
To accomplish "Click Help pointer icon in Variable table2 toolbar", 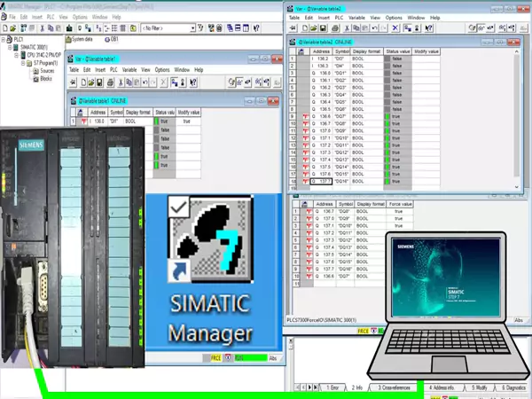I will (x=429, y=28).
